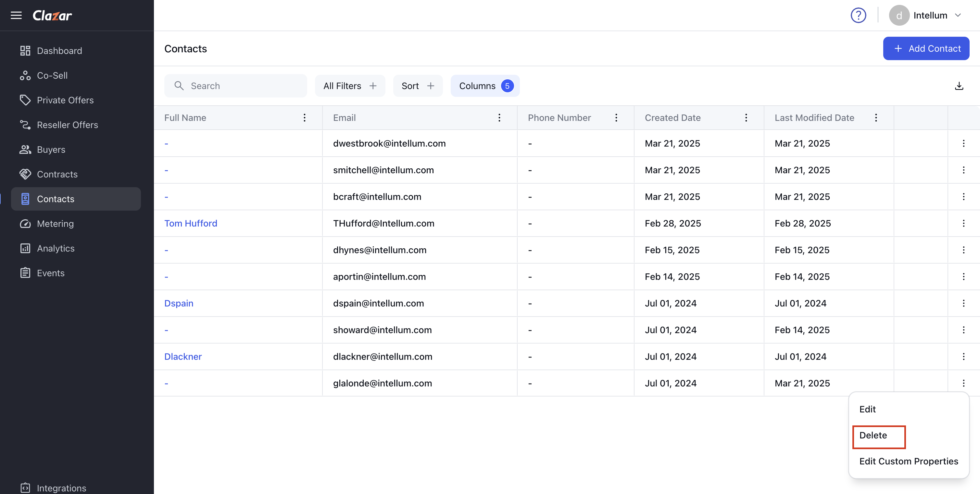980x494 pixels.
Task: Open the Sort options
Action: click(x=418, y=86)
